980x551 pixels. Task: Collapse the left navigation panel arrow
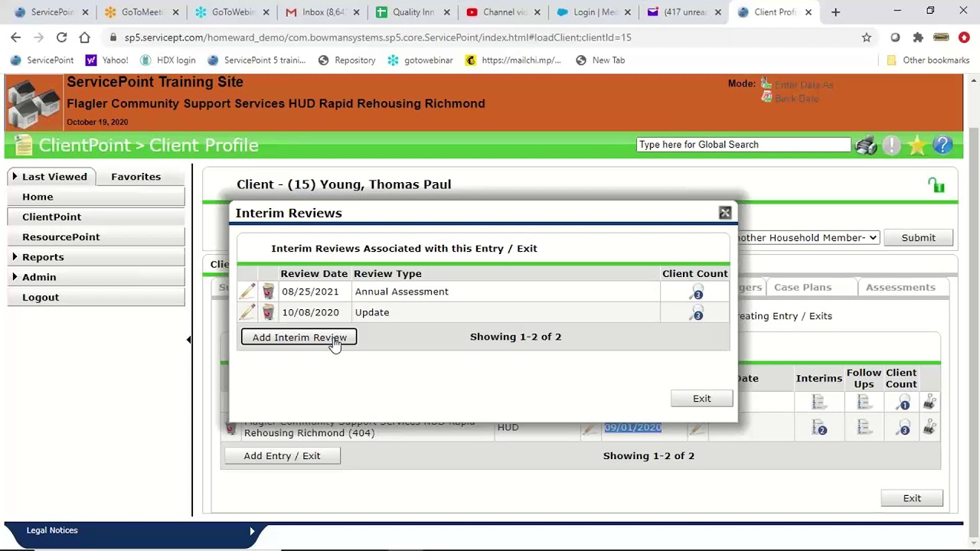coord(189,339)
